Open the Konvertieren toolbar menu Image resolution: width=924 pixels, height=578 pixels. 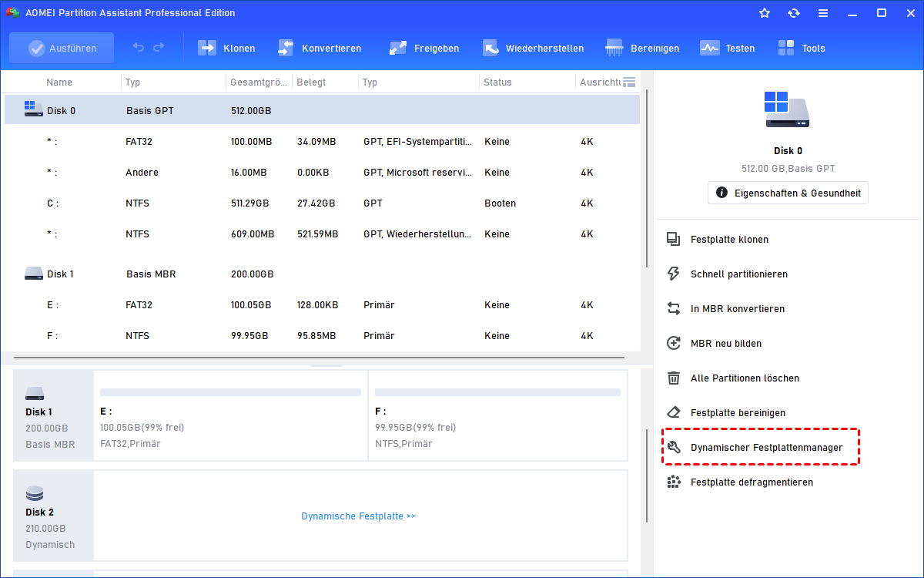coord(319,48)
